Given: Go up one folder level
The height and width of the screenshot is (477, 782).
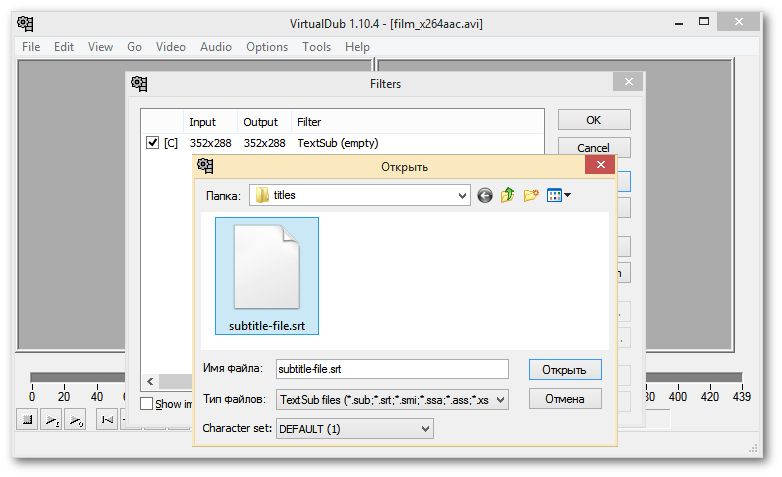Looking at the screenshot, I should click(508, 196).
